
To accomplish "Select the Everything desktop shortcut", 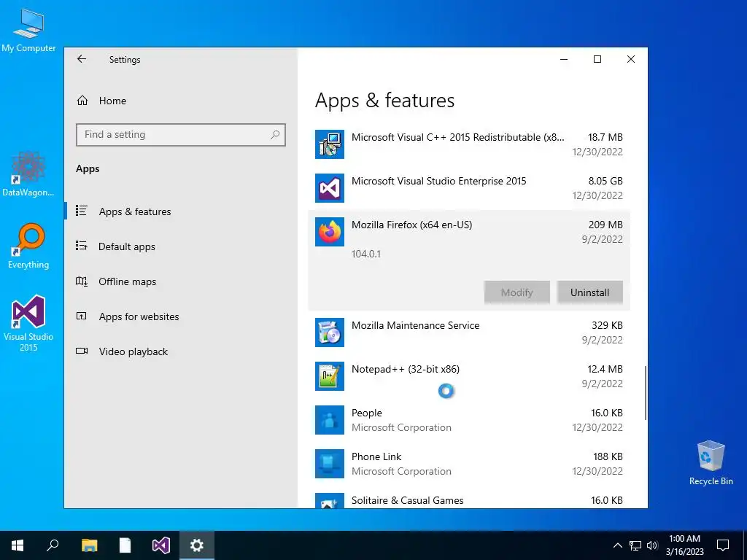I will [x=28, y=246].
